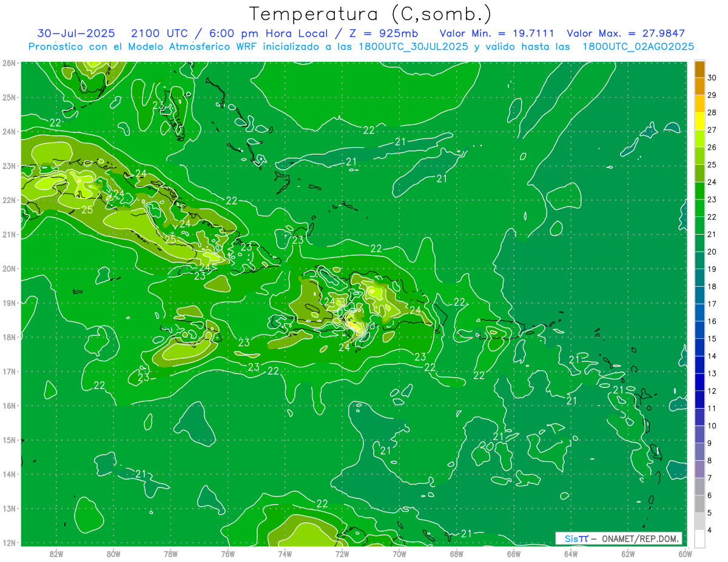Click the 25N latitude axis label
Viewport: 728px width, 562px height.
point(8,97)
